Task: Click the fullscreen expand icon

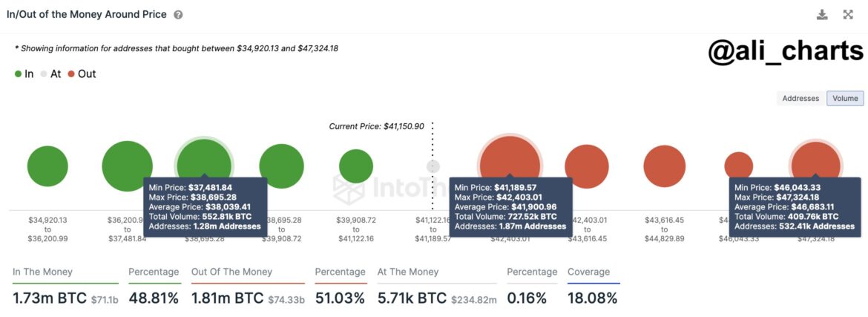Action: pyautogui.click(x=848, y=15)
